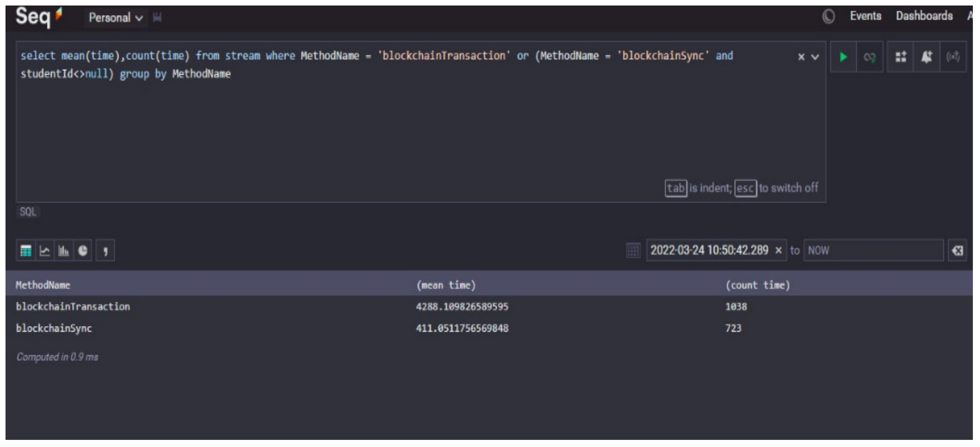
Task: Clear the date range with backspace icon
Action: point(957,250)
